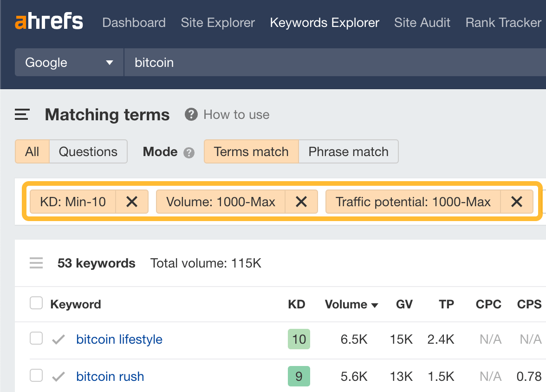Switch keyword matching to Phrase match
The height and width of the screenshot is (392, 546).
click(x=348, y=151)
